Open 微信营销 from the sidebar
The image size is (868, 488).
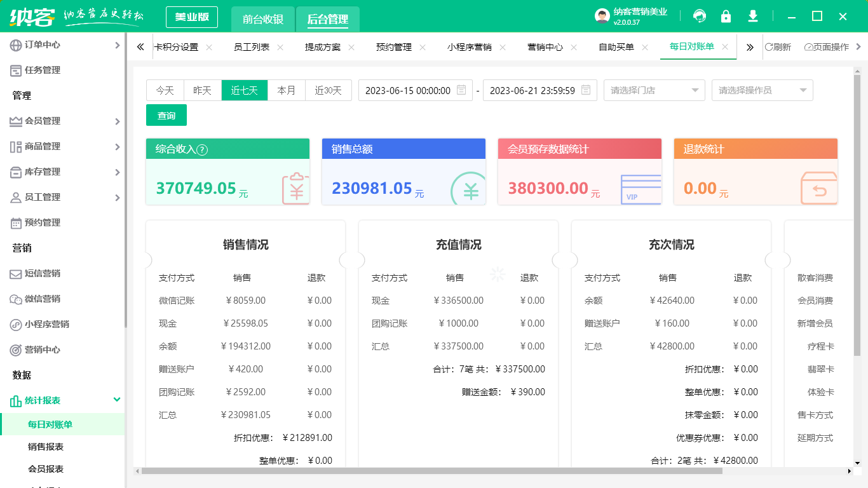tap(44, 299)
